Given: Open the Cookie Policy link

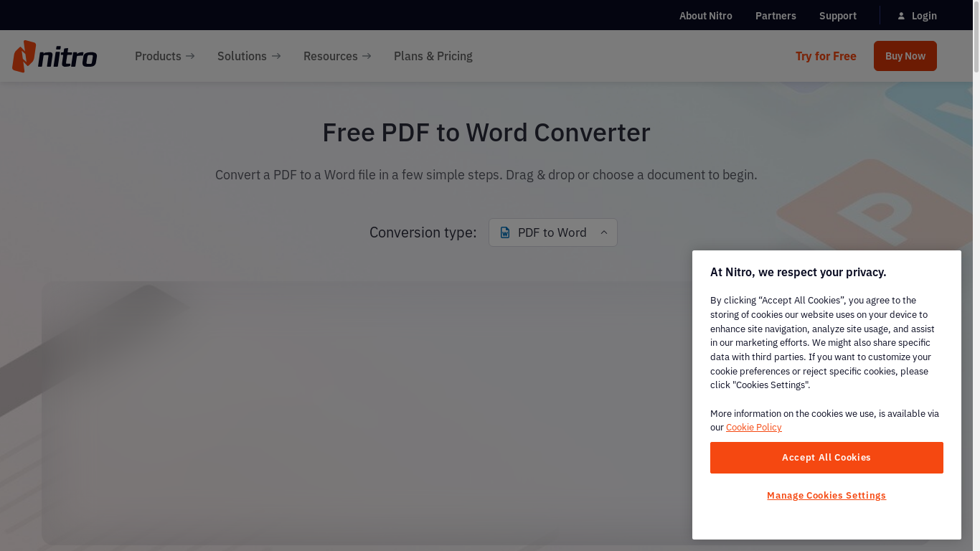Looking at the screenshot, I should [754, 428].
